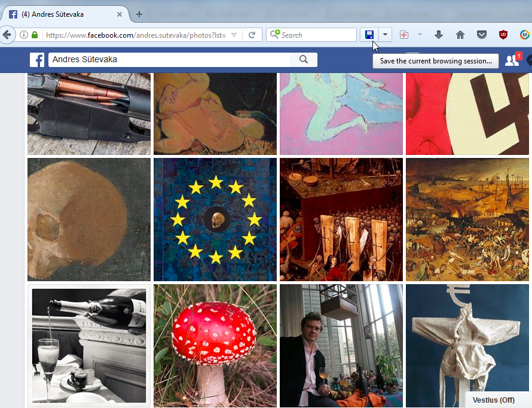Open the Downloads arrow icon
Screen dimensions: 532x408
pyautogui.click(x=439, y=35)
